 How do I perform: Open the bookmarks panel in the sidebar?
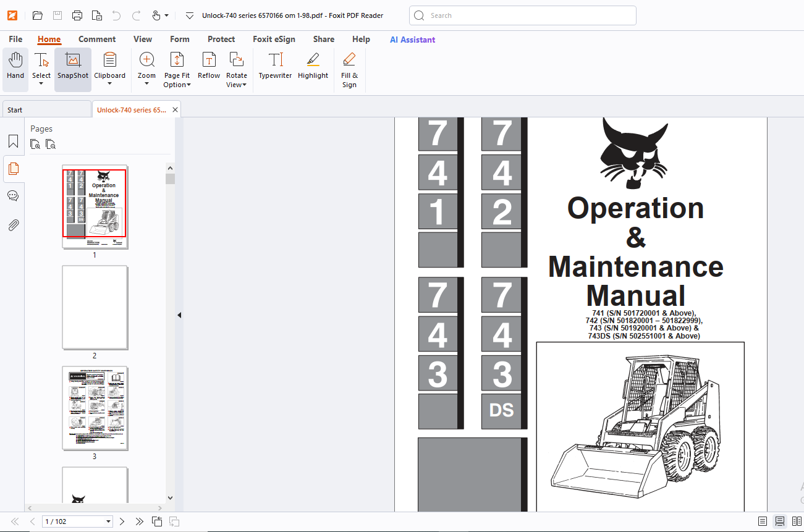coord(13,141)
